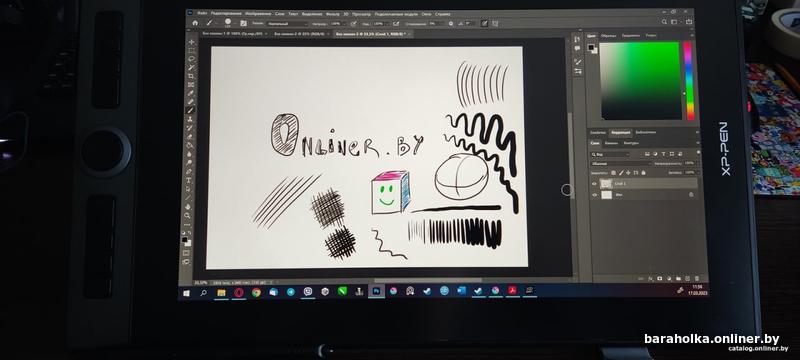This screenshot has width=800, height=360.
Task: Click the lock all icon in the Layers panel
Action: pos(643,173)
